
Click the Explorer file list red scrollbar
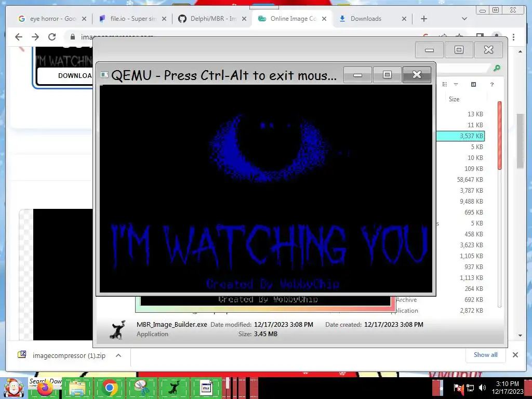[x=499, y=136]
